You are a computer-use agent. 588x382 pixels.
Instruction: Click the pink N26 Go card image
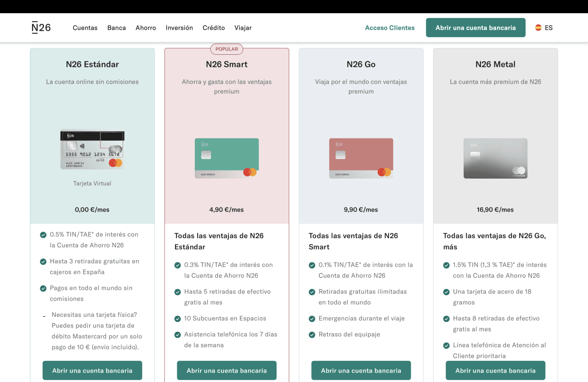(x=361, y=158)
